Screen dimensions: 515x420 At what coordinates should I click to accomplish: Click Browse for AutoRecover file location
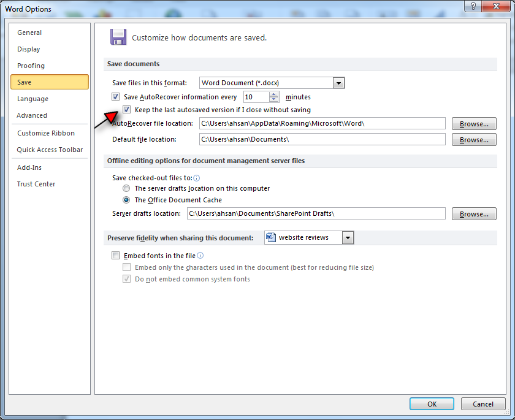point(474,124)
